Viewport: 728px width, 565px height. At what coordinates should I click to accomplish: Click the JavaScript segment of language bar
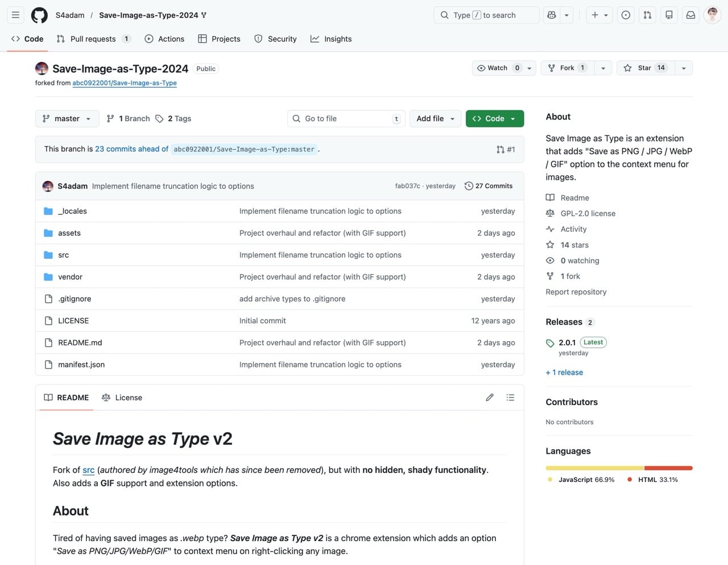(594, 468)
